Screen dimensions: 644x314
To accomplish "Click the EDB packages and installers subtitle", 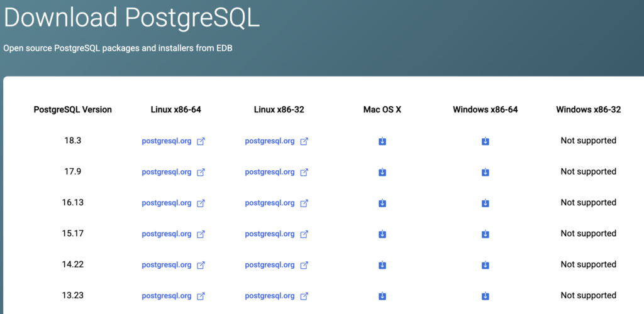I will point(118,48).
